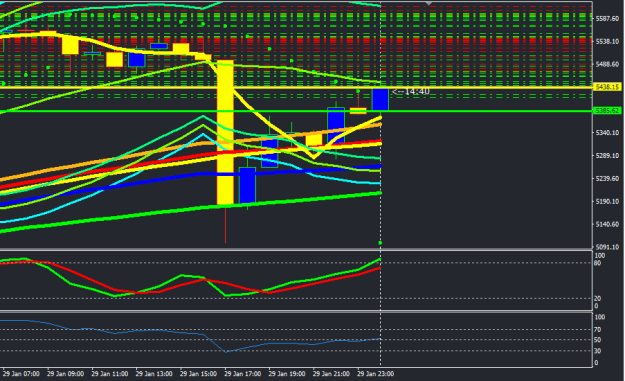Click the RSI panel's 30 level label

[x=597, y=351]
